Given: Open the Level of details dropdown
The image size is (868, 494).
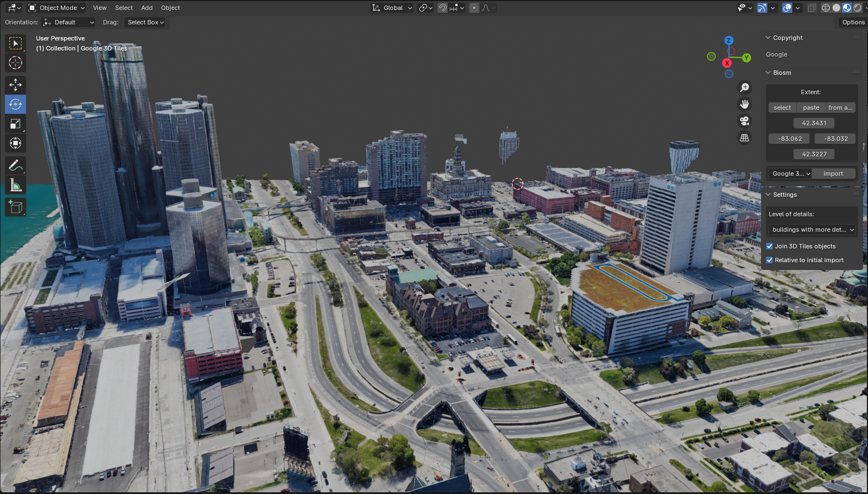Looking at the screenshot, I should (812, 230).
